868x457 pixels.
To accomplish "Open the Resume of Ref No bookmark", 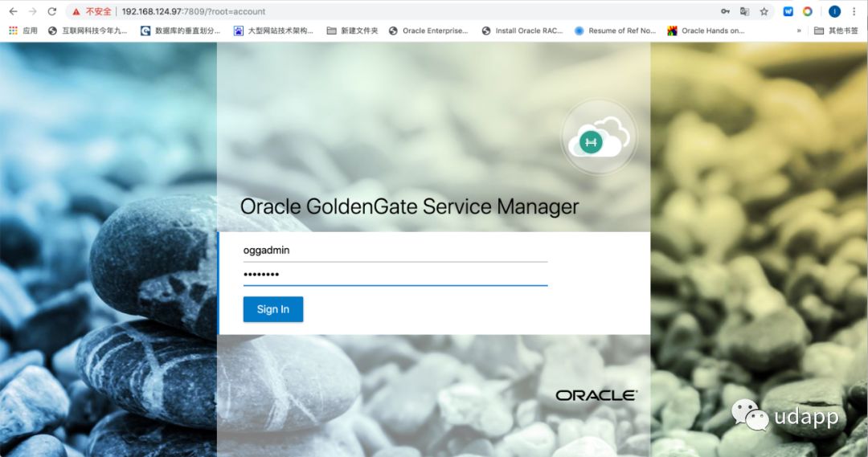I will 615,31.
